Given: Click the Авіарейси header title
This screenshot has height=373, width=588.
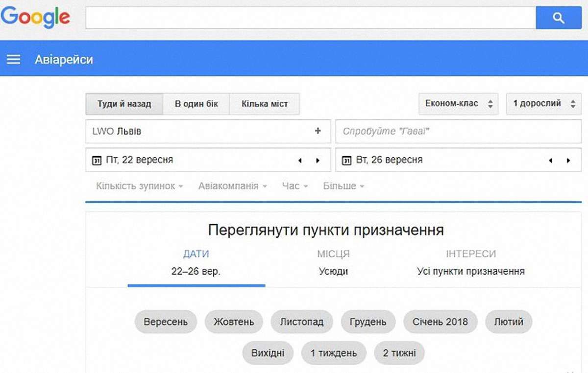Looking at the screenshot, I should [x=64, y=60].
